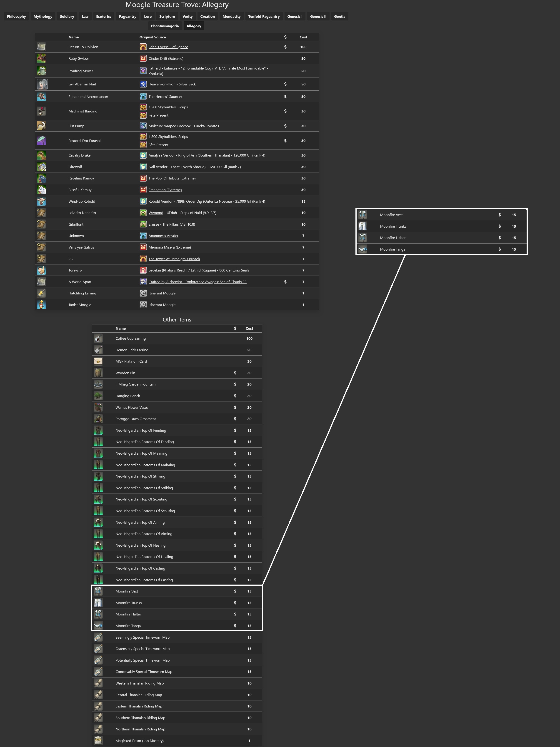Click the Gyr Abanian Plait hairstyle icon
The image size is (560, 747).
[42, 84]
